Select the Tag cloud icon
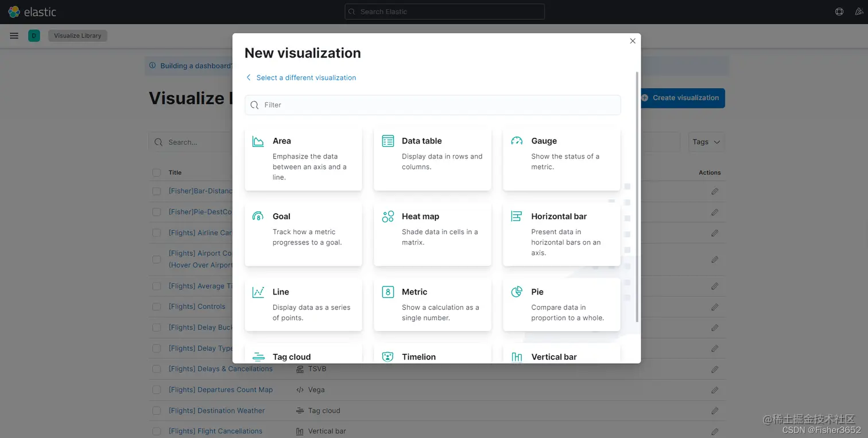The height and width of the screenshot is (438, 868). tap(258, 356)
